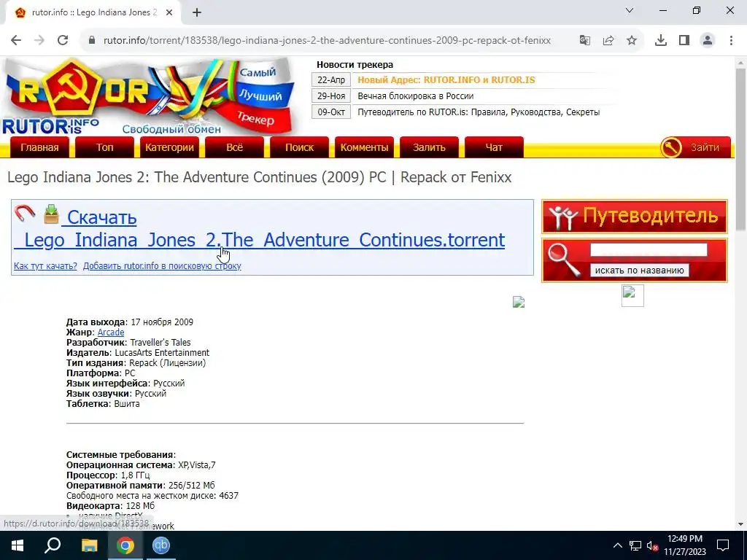Click the Скачать torrent download link
This screenshot has height=560, width=747.
click(259, 228)
